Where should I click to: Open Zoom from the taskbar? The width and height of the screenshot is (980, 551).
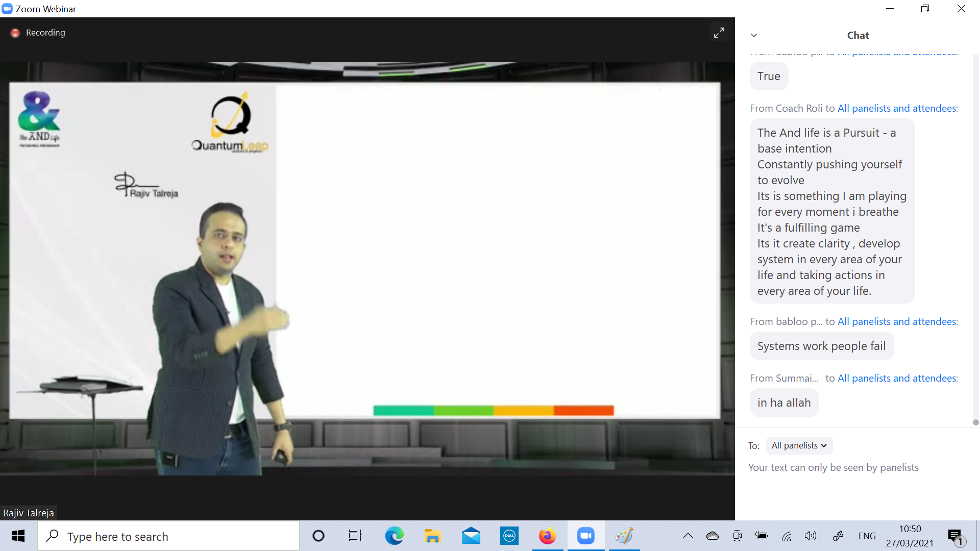tap(585, 536)
